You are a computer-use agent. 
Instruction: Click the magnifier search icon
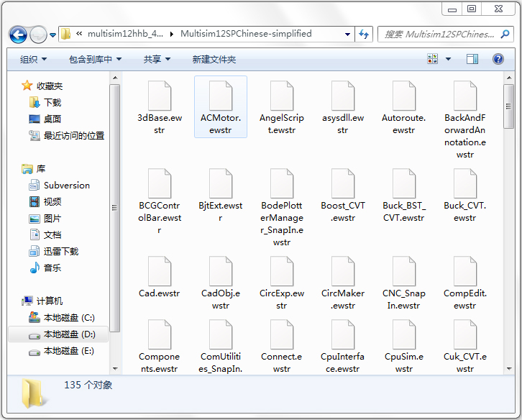tap(505, 34)
